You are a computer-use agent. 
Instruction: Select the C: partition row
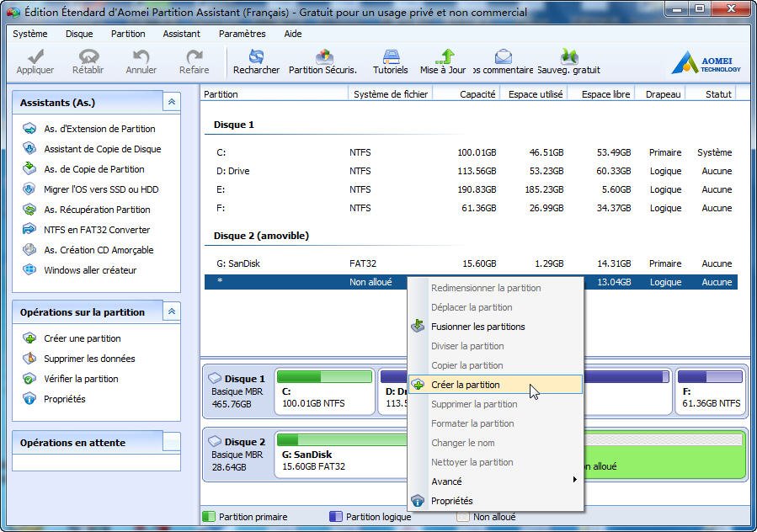coord(472,152)
